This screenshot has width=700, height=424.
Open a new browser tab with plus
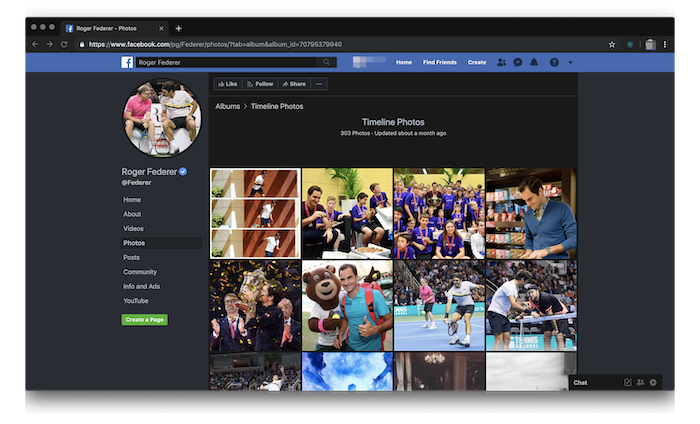178,28
